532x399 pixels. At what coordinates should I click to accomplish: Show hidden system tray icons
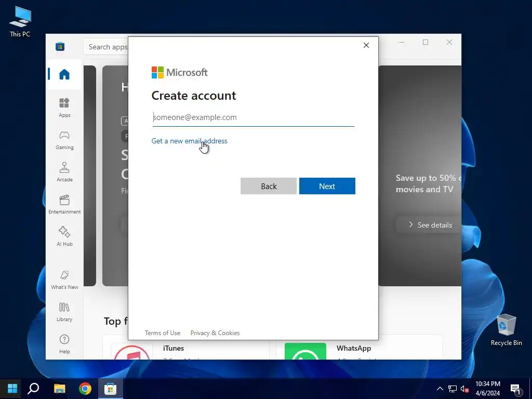pyautogui.click(x=440, y=389)
